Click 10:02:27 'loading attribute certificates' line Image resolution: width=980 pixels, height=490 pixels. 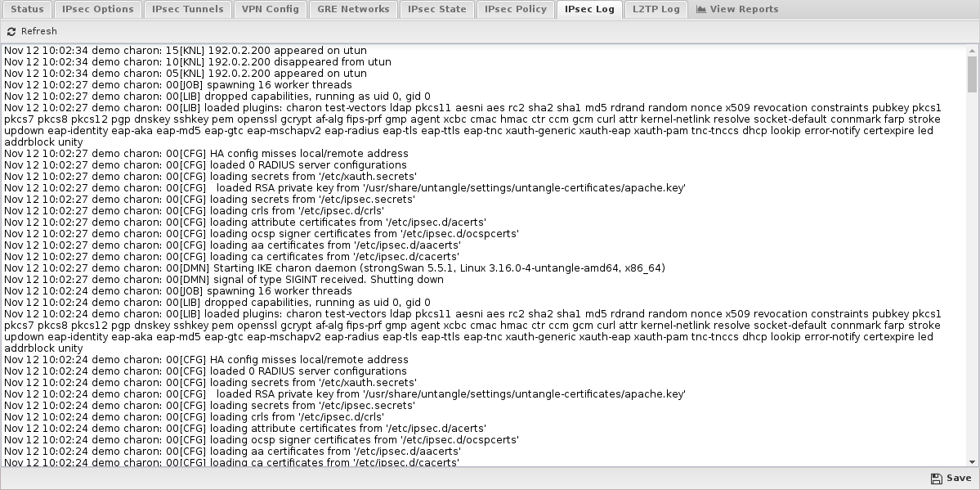[246, 223]
